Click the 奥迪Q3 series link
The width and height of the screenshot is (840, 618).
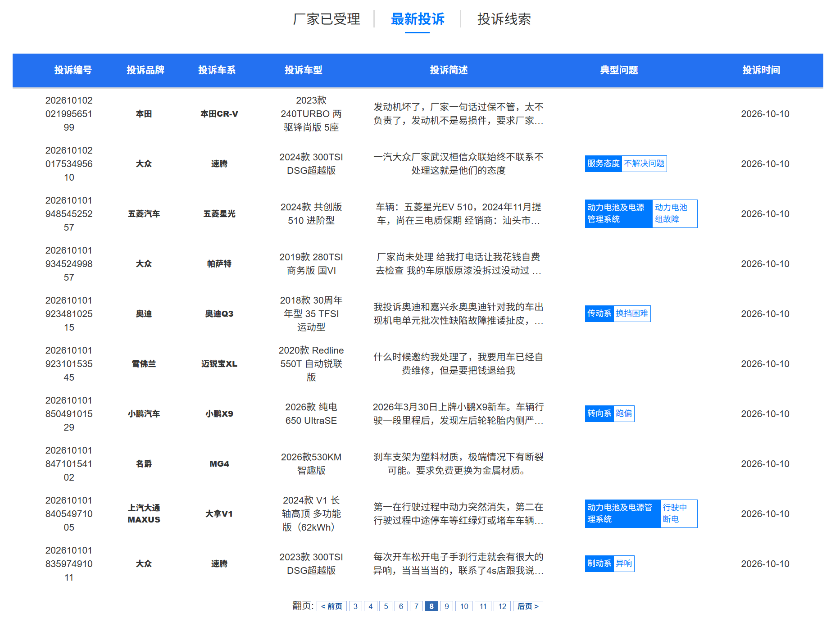click(219, 314)
